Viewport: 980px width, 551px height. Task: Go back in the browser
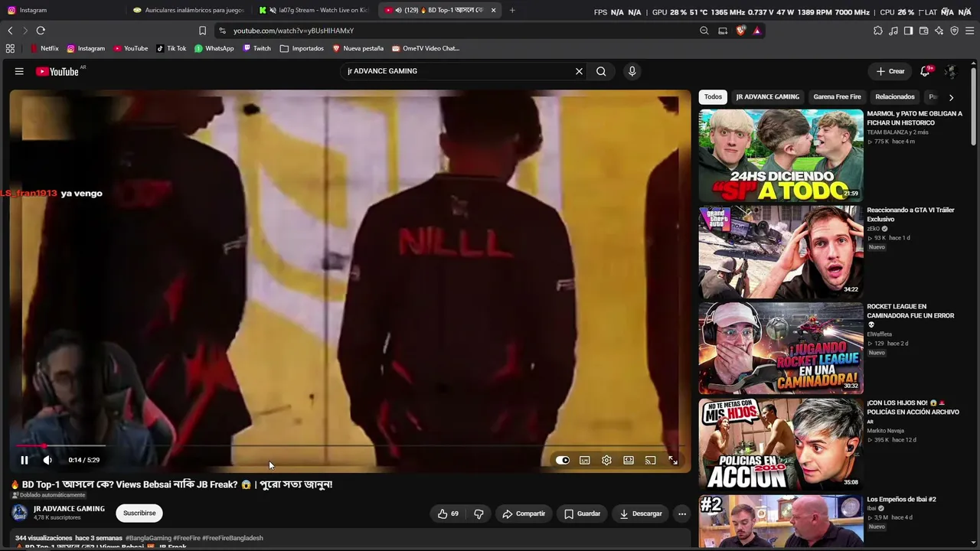coord(10,31)
